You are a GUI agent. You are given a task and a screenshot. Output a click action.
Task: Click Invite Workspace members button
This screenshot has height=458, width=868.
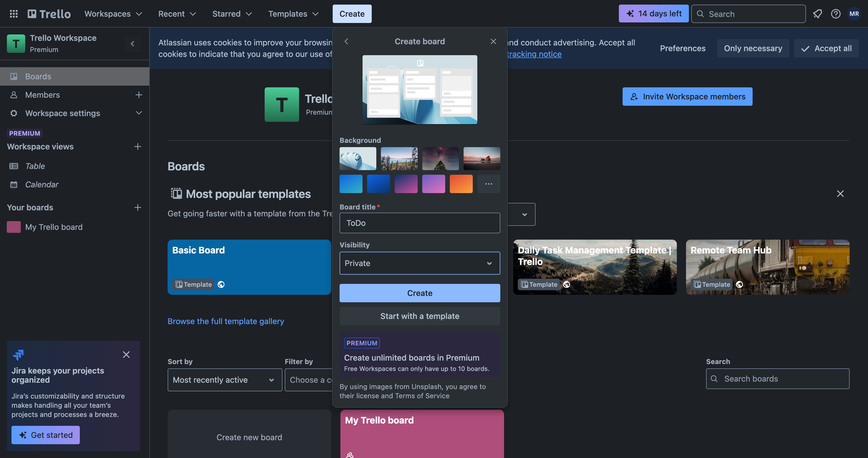pyautogui.click(x=687, y=97)
